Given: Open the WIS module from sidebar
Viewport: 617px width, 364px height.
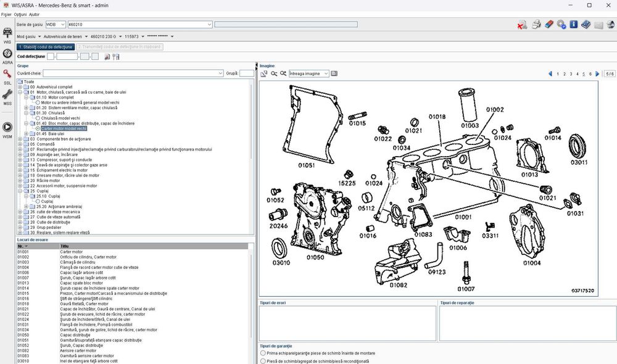Looking at the screenshot, I should (x=7, y=35).
